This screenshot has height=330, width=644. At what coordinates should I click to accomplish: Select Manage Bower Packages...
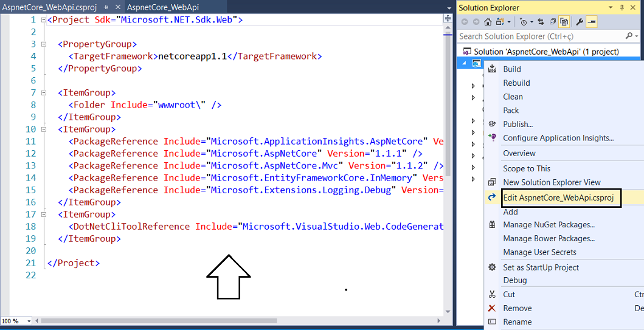coord(549,238)
